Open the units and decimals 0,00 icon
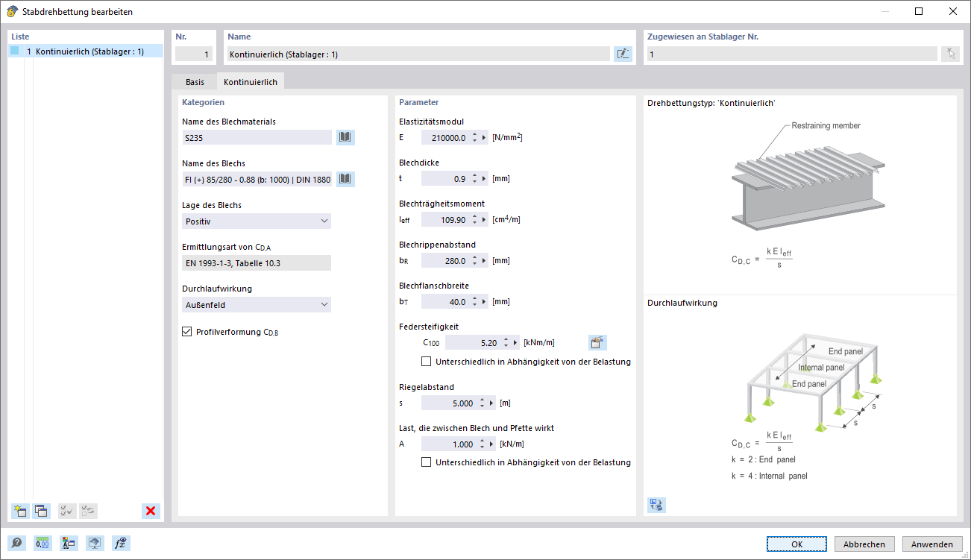The image size is (971, 560). pos(43,544)
